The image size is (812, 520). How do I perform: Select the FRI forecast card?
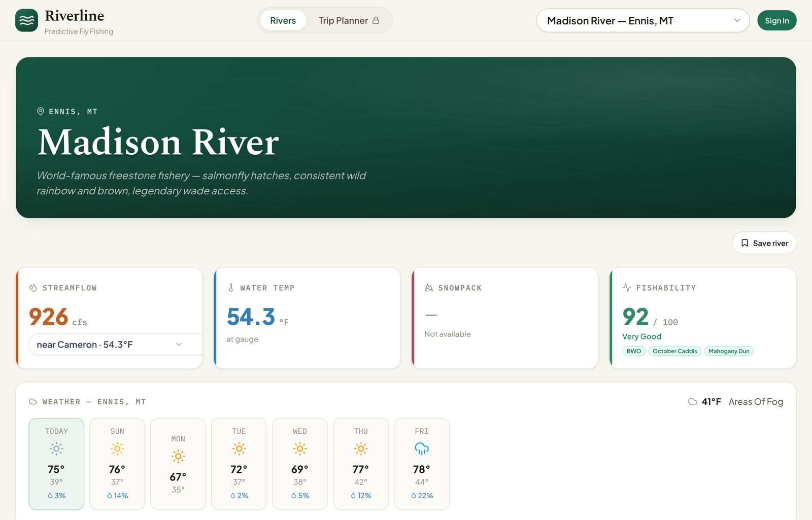pyautogui.click(x=422, y=464)
